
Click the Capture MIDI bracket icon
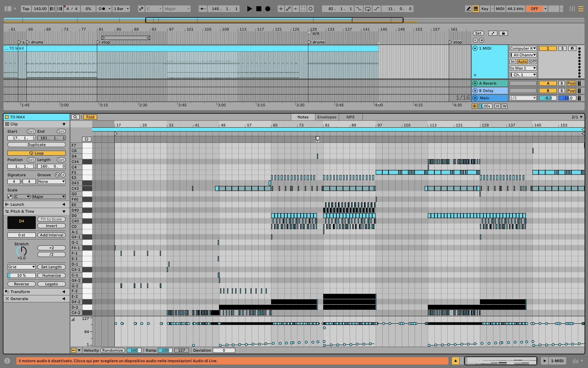(x=303, y=9)
